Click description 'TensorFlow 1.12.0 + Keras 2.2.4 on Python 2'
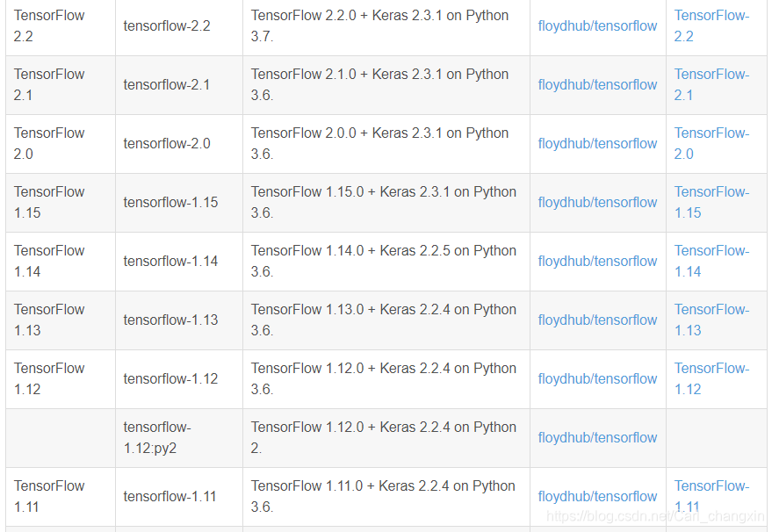The width and height of the screenshot is (772, 532). click(x=384, y=437)
